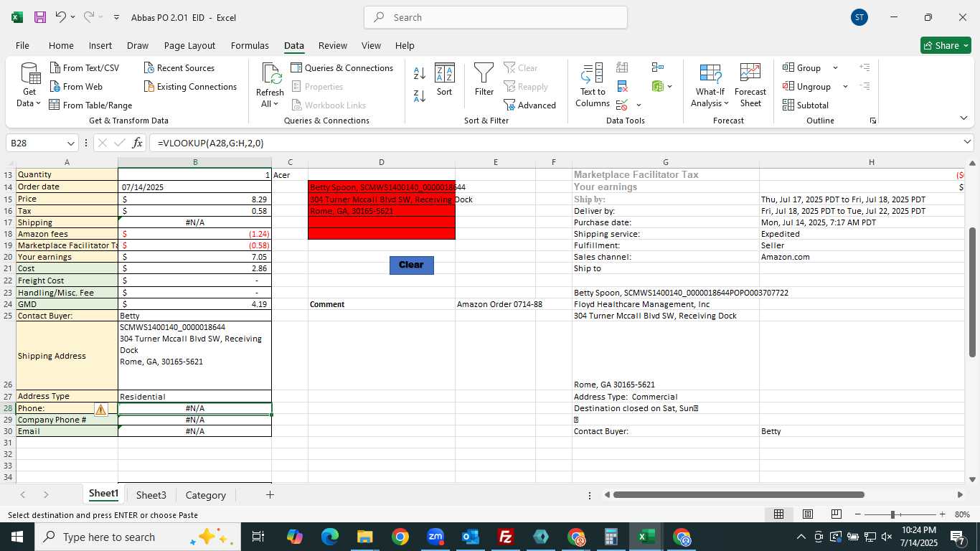Open the Manage Data Model icon
This screenshot has width=980, height=551.
(x=658, y=87)
